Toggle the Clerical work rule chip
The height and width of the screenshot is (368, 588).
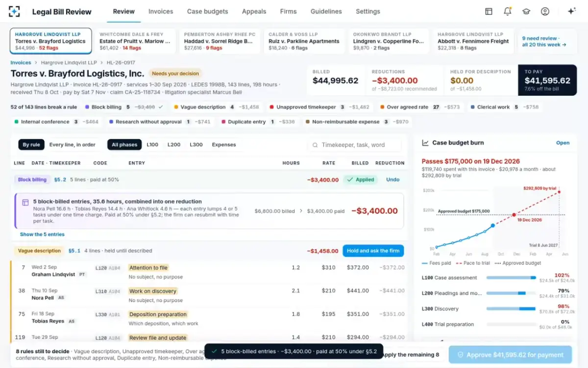click(504, 107)
